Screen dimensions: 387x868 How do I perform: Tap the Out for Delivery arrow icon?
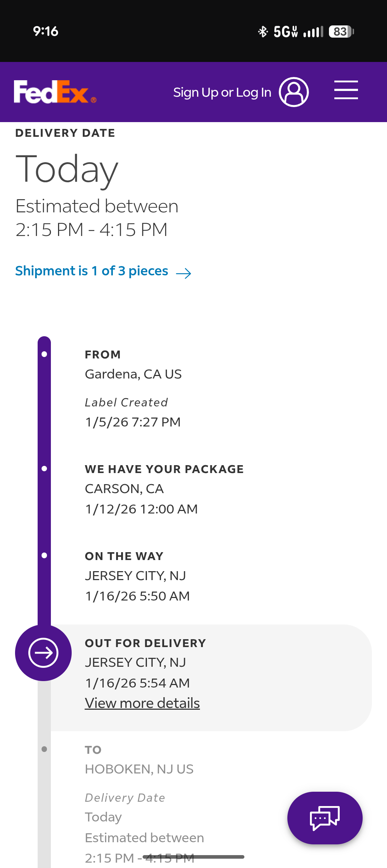[x=43, y=653]
